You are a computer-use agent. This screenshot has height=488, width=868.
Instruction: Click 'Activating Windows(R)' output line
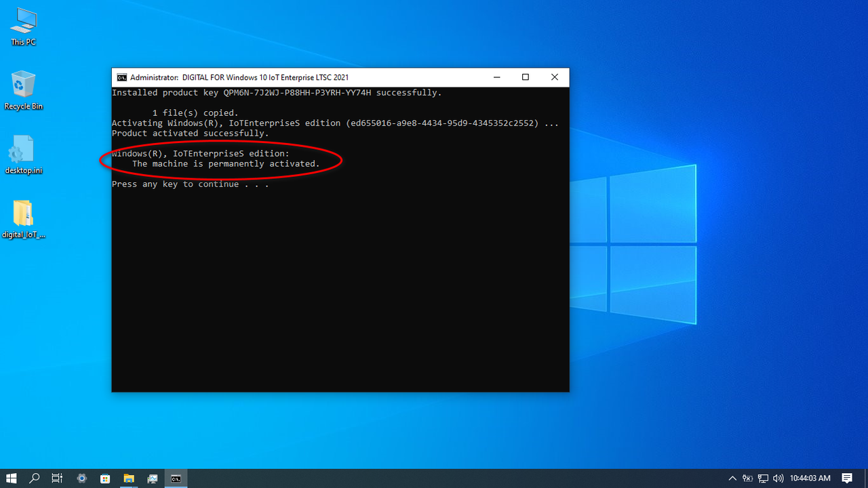[335, 123]
